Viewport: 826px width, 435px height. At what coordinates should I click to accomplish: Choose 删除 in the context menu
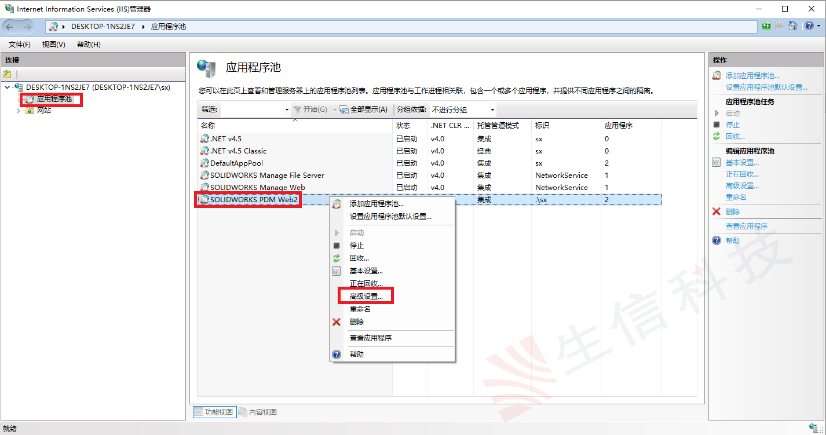click(392, 322)
